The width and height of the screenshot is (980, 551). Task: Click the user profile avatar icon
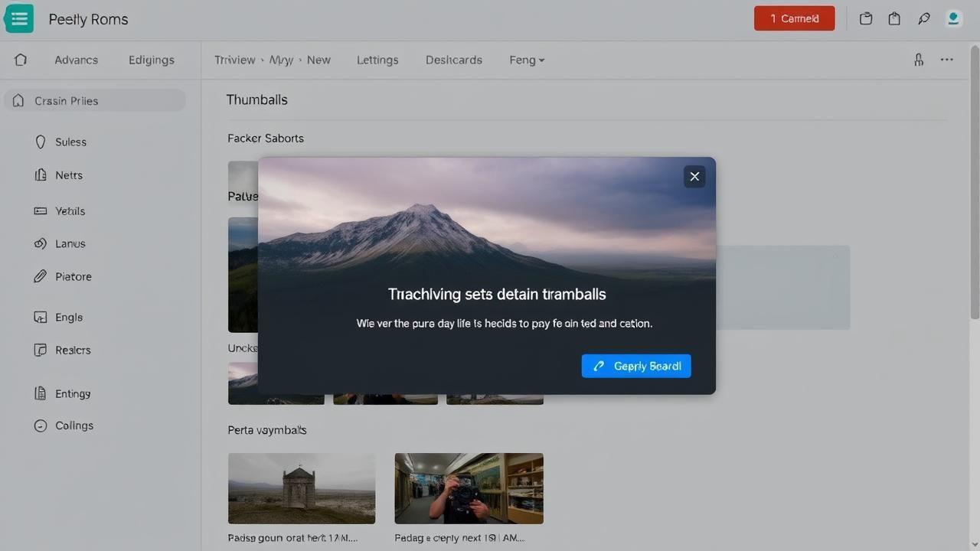pos(953,19)
